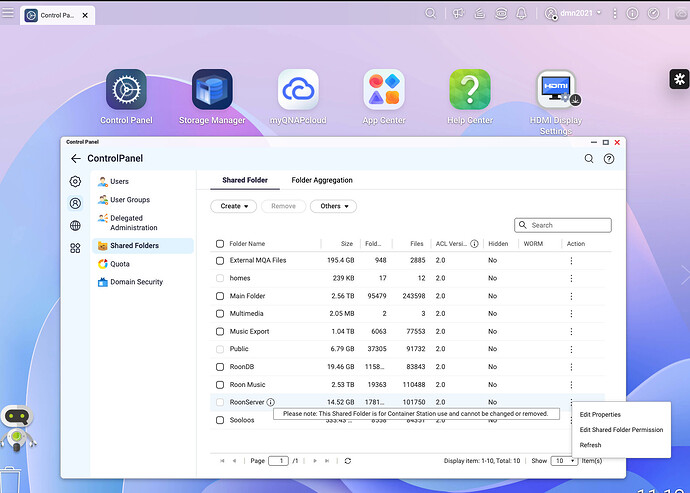Open action menu for Multimedia row
The width and height of the screenshot is (690, 493).
[x=571, y=314]
